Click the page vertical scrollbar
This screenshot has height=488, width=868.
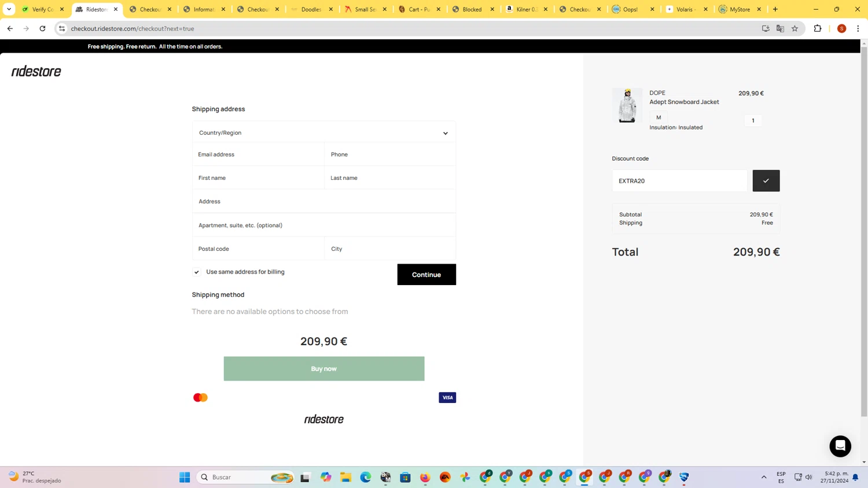(864, 231)
